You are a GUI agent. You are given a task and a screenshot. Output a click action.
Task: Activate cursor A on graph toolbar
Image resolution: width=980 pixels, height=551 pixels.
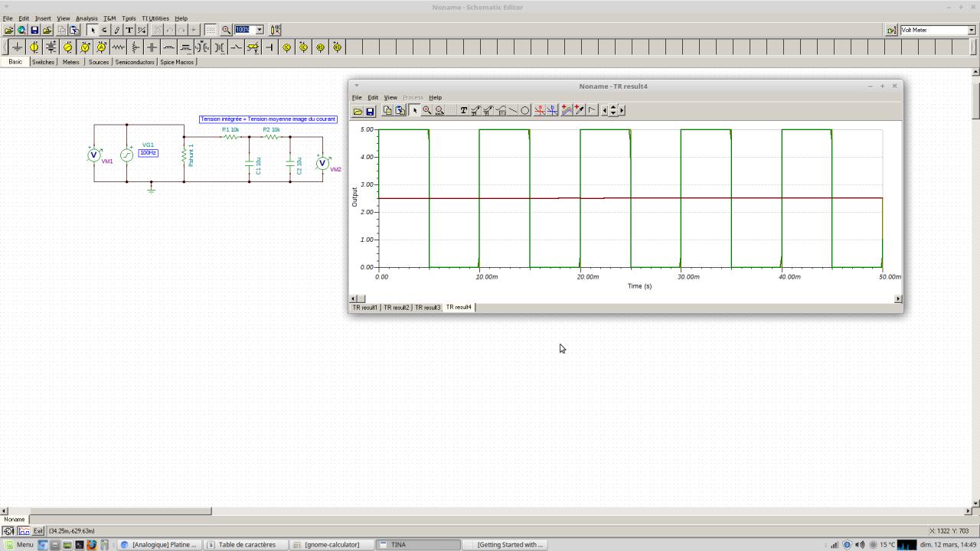click(x=540, y=110)
